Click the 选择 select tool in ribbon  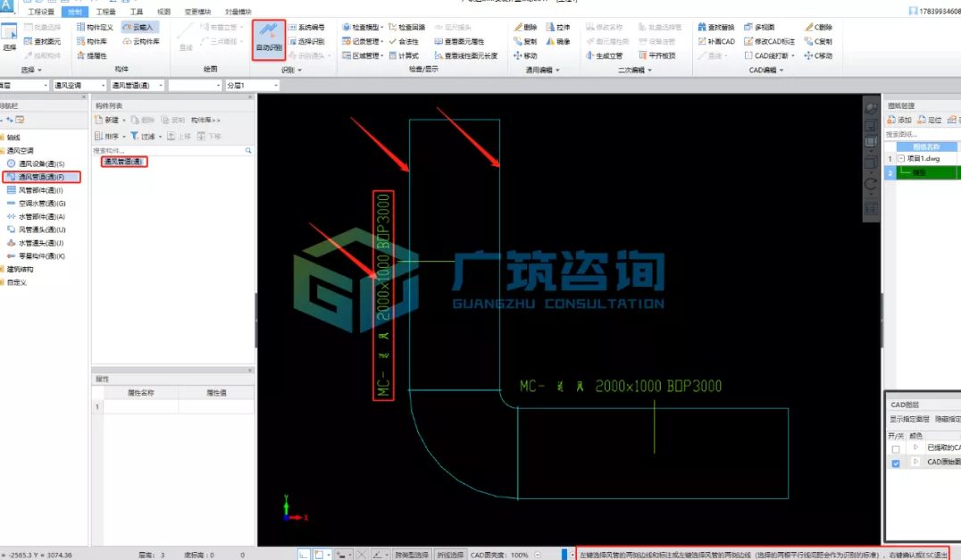[x=9, y=37]
